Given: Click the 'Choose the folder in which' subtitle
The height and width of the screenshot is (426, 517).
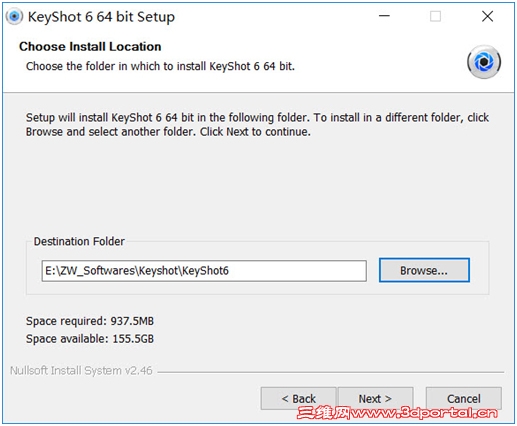Looking at the screenshot, I should tap(160, 66).
